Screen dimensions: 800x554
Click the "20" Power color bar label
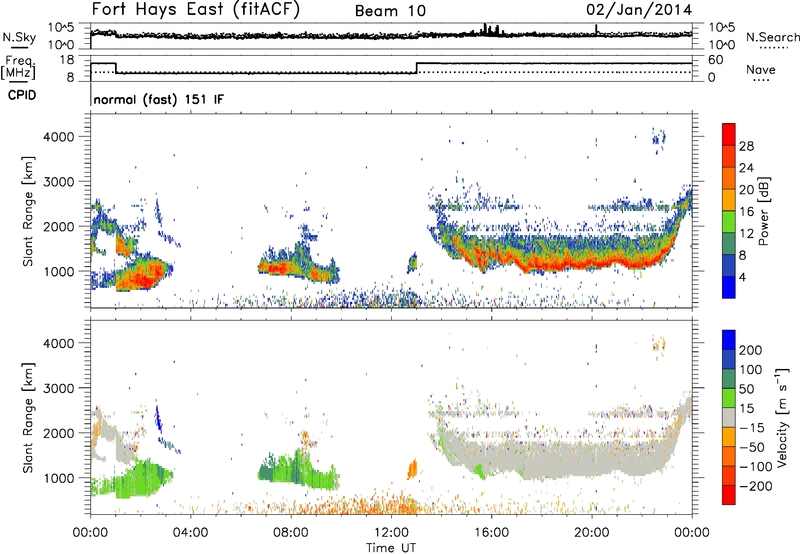(746, 190)
